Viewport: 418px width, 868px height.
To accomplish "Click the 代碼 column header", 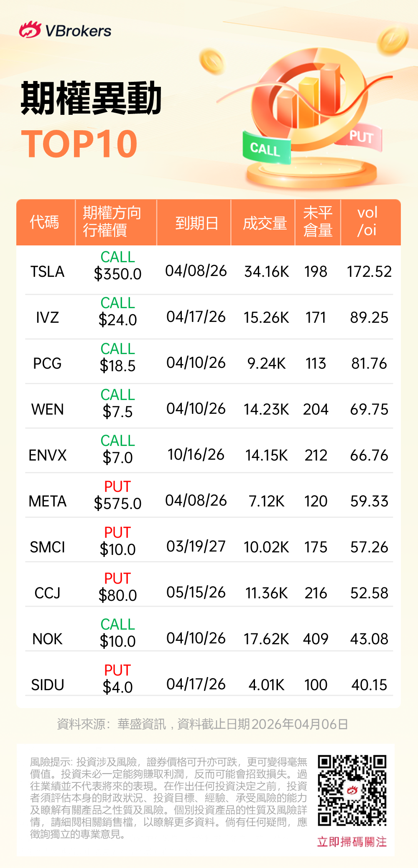I will tap(45, 222).
